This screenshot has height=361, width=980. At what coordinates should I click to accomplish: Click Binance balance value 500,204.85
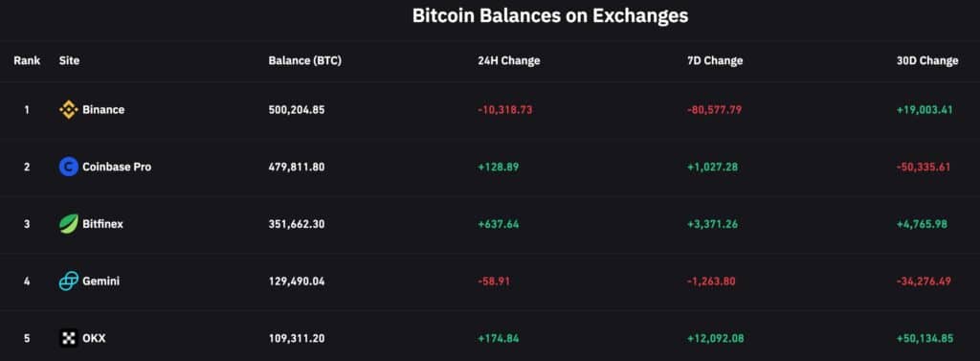tap(297, 110)
